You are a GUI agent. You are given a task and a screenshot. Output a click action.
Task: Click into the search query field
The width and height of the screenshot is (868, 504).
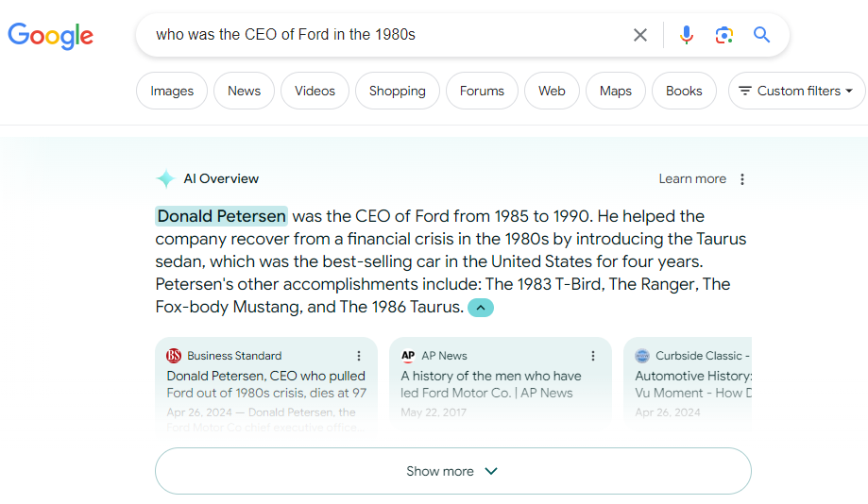point(387,35)
